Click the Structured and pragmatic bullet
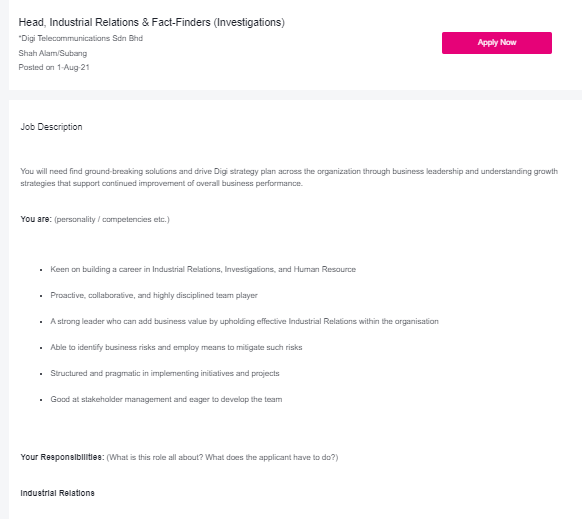 pyautogui.click(x=165, y=373)
